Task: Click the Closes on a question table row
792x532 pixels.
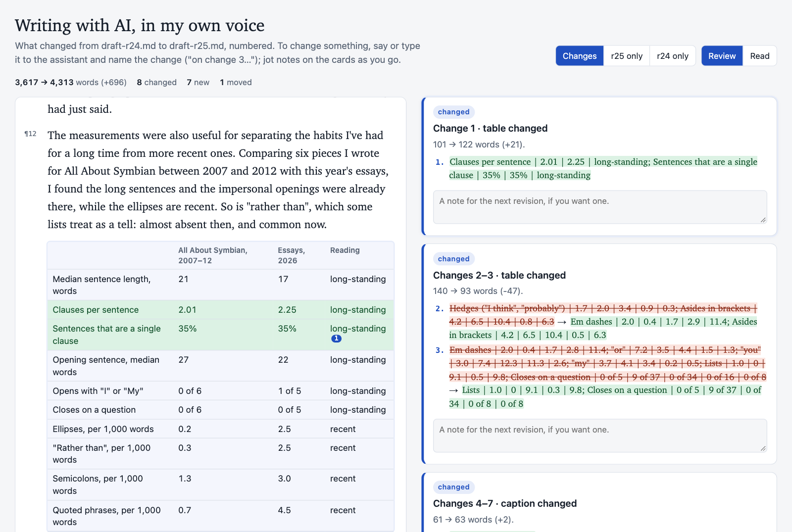Action: pos(221,410)
